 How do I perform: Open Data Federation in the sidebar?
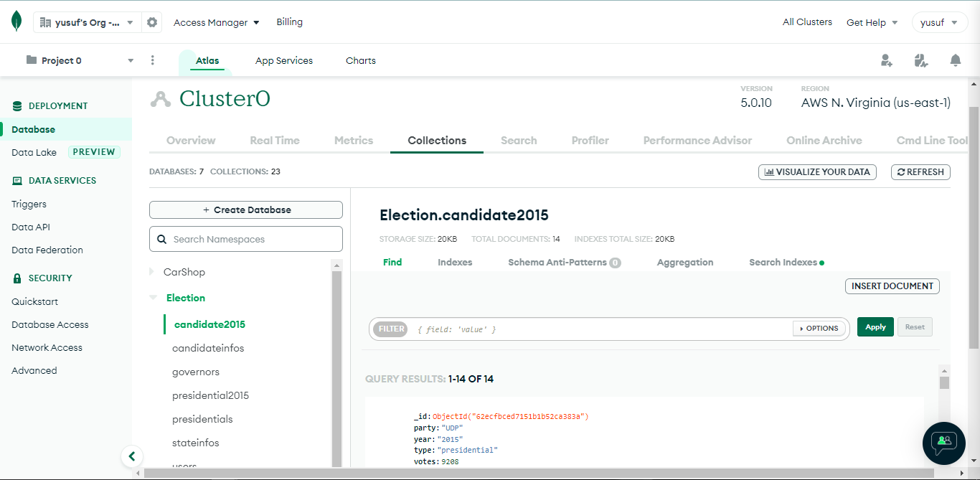point(47,250)
